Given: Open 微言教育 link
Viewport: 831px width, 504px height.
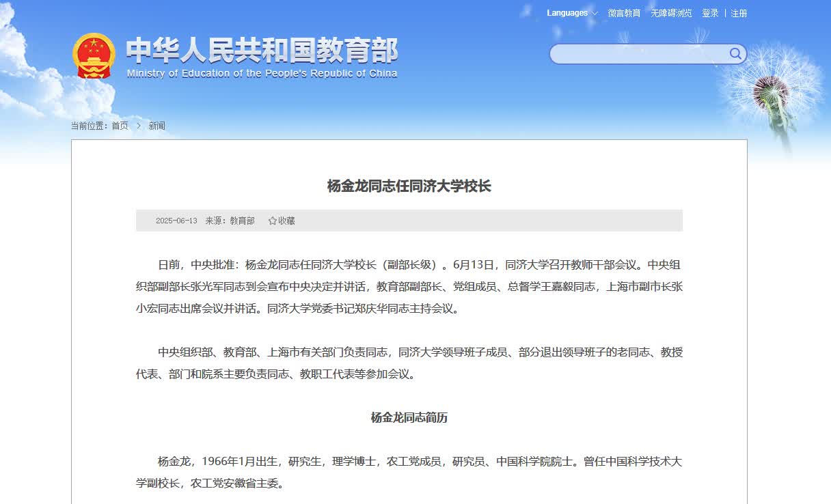Looking at the screenshot, I should pyautogui.click(x=625, y=13).
